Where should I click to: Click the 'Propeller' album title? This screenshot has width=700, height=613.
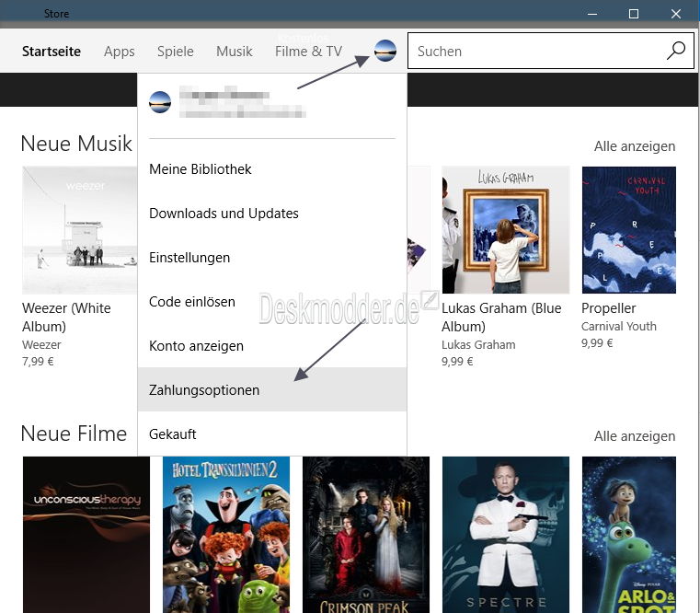point(609,307)
